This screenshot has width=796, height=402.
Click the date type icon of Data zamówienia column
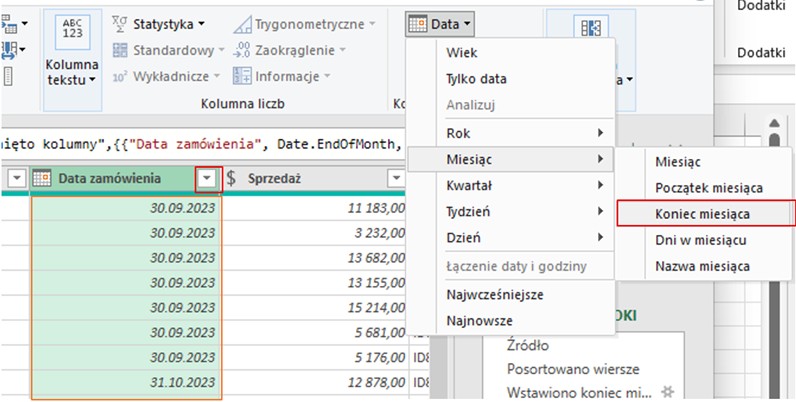tap(42, 178)
